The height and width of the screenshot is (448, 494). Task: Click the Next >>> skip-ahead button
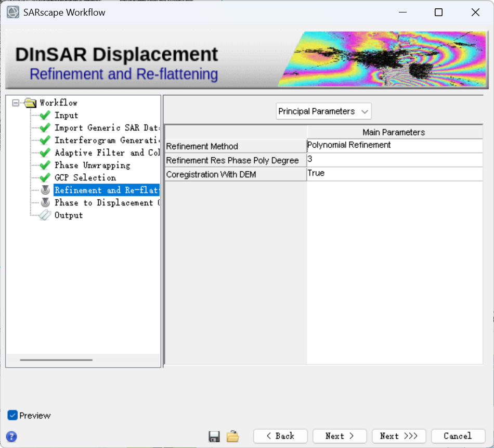[399, 436]
